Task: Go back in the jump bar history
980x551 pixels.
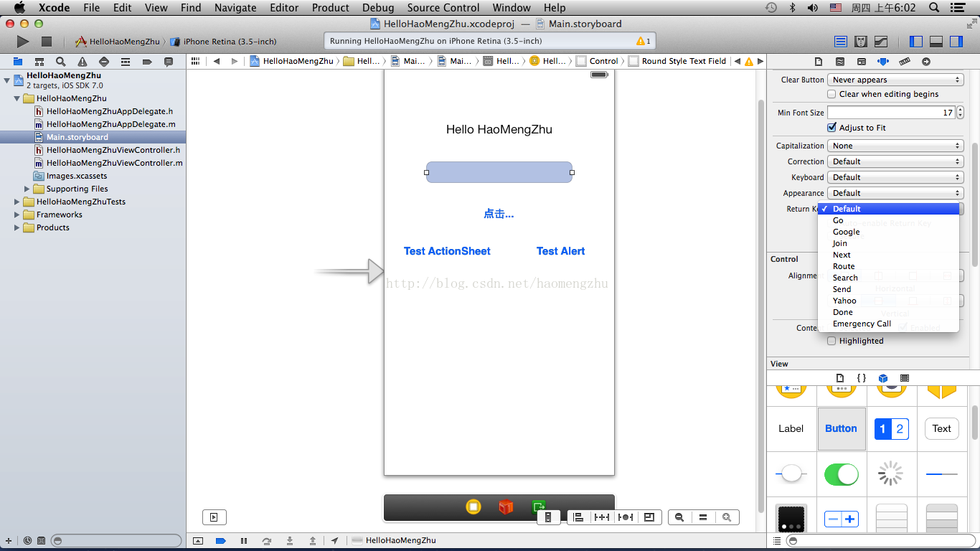Action: click(217, 62)
